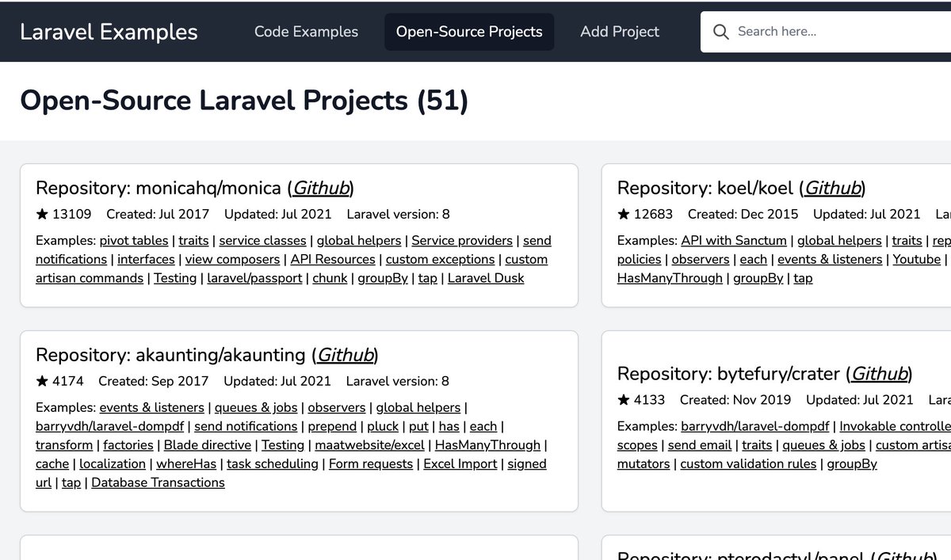Click 'Created: Nov 2019' text
Screen dimensions: 951x560
tap(735, 400)
